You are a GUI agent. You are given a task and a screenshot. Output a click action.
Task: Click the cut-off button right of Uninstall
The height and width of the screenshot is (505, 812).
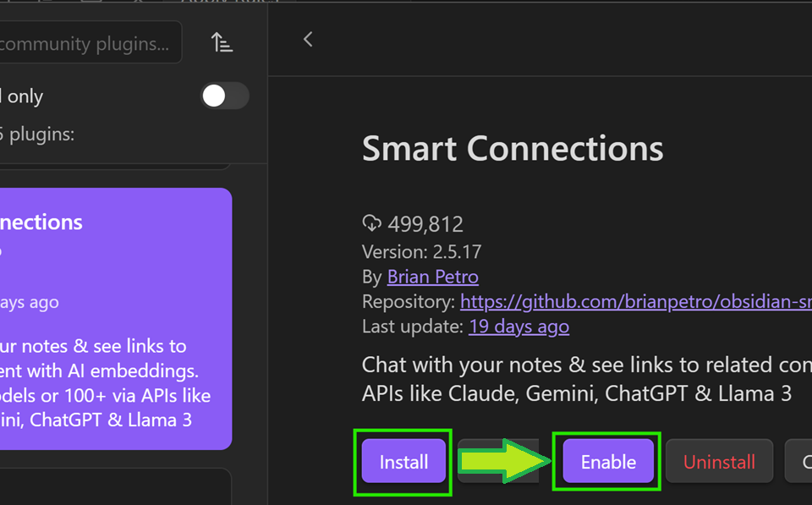tap(799, 462)
